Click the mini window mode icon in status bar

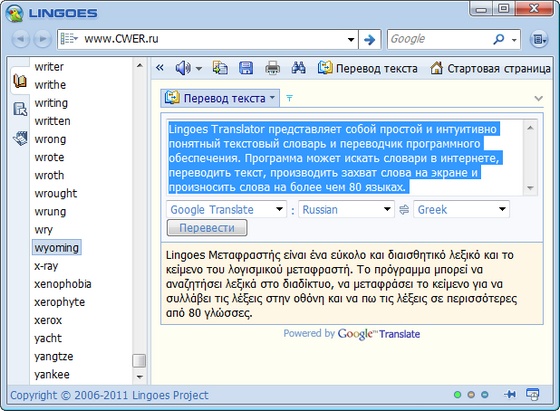click(532, 394)
